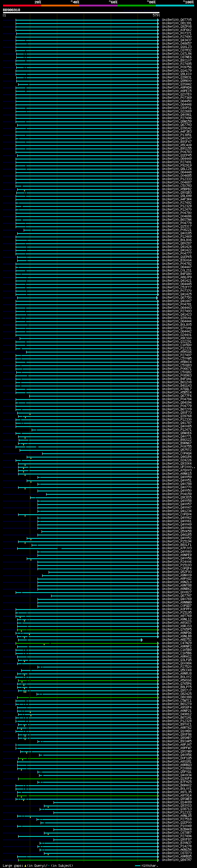
Task: Select label UniRef100_C4TNZ9
Action: tap(177, 643)
